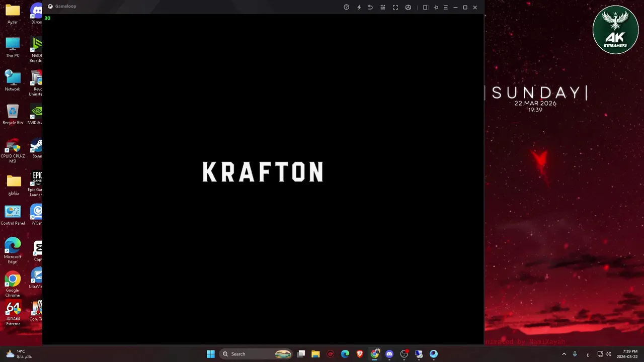Select the CPUID CPU-Z MSI shortcut

[13, 151]
